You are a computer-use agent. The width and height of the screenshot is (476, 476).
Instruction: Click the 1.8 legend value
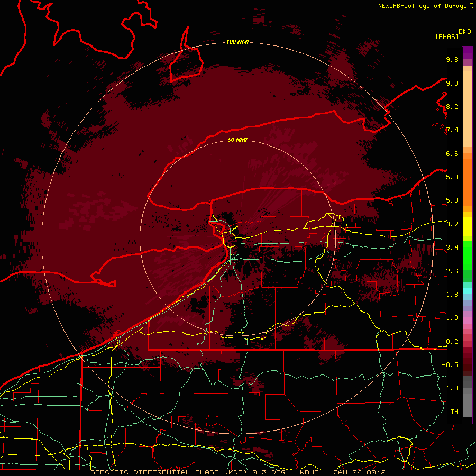(x=452, y=295)
